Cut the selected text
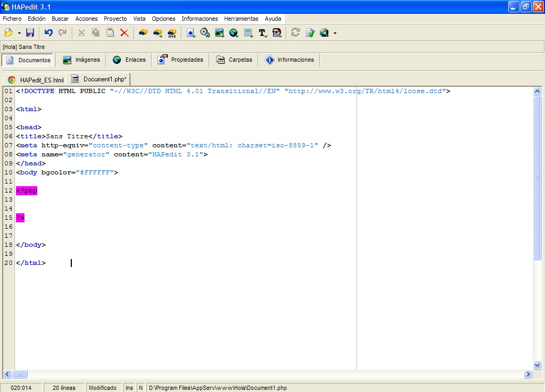Image resolution: width=545 pixels, height=392 pixels. [81, 32]
